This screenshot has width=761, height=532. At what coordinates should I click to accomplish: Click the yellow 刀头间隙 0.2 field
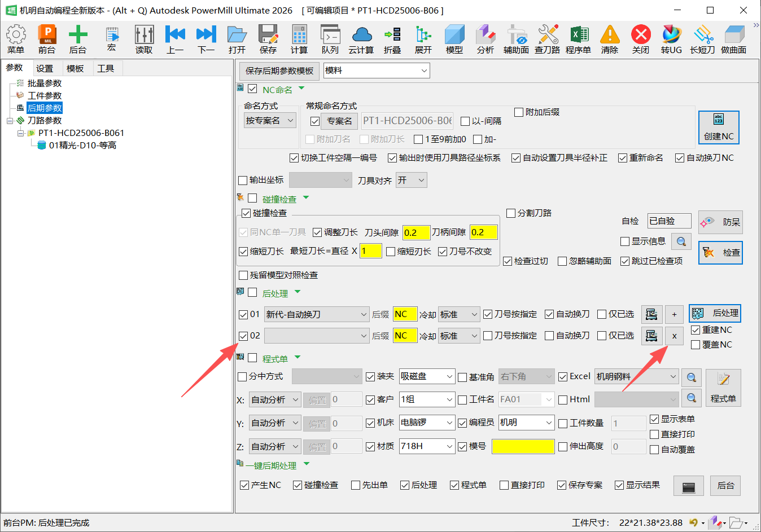pyautogui.click(x=416, y=232)
